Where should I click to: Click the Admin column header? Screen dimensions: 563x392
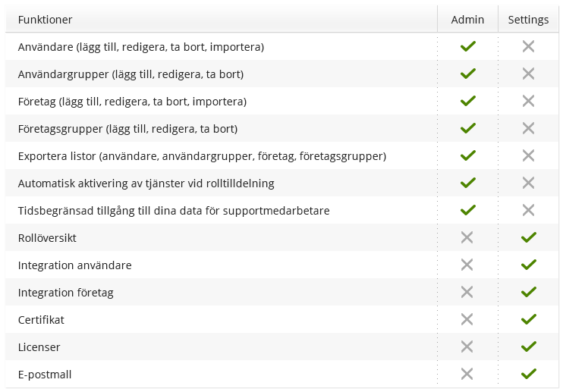[467, 20]
